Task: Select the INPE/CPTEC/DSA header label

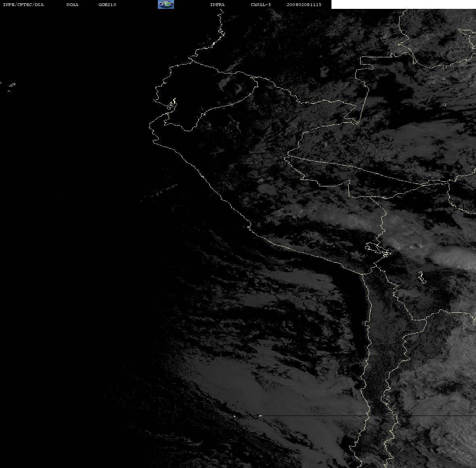Action: pyautogui.click(x=23, y=4)
